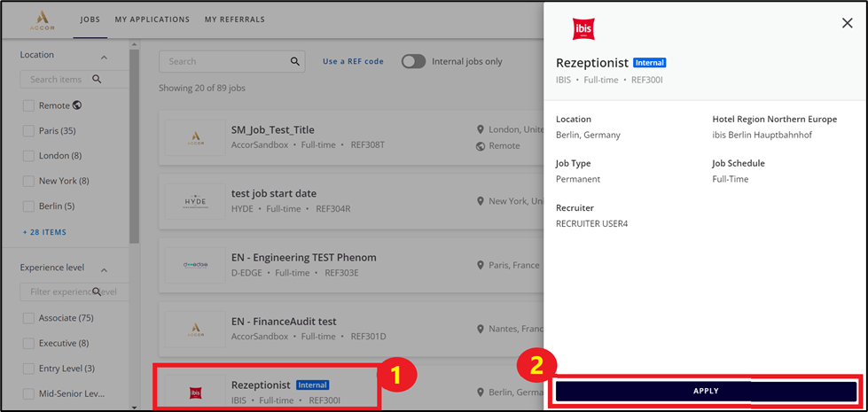Viewport: 868px width, 412px height.
Task: Click the ibis logo in details panel
Action: tap(583, 28)
